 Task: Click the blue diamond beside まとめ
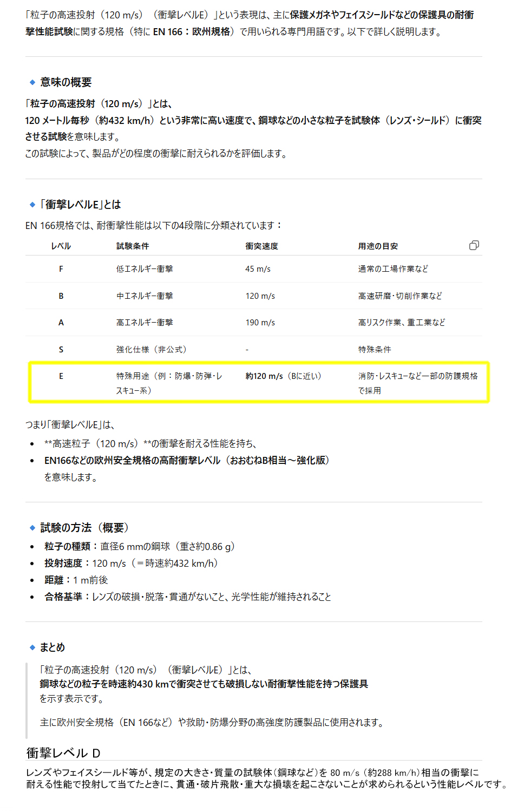click(x=32, y=647)
